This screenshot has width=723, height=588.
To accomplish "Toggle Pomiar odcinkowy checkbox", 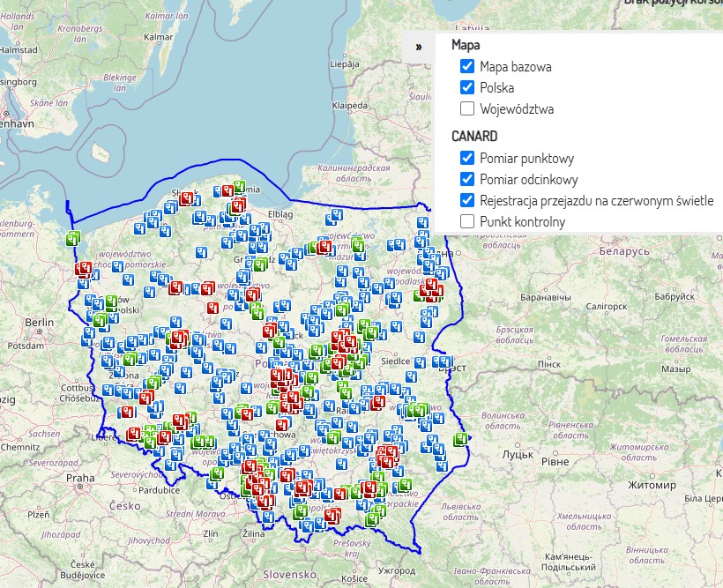I will tap(467, 180).
